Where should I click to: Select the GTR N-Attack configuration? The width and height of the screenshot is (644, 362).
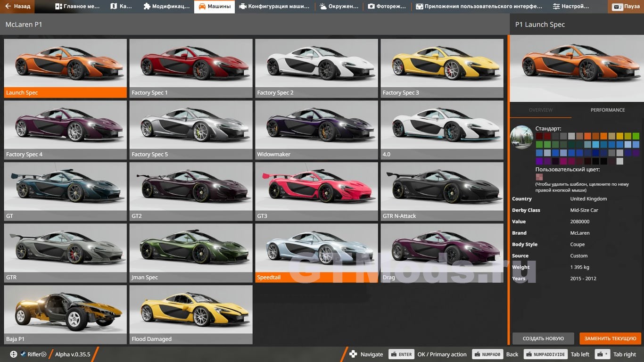click(442, 191)
